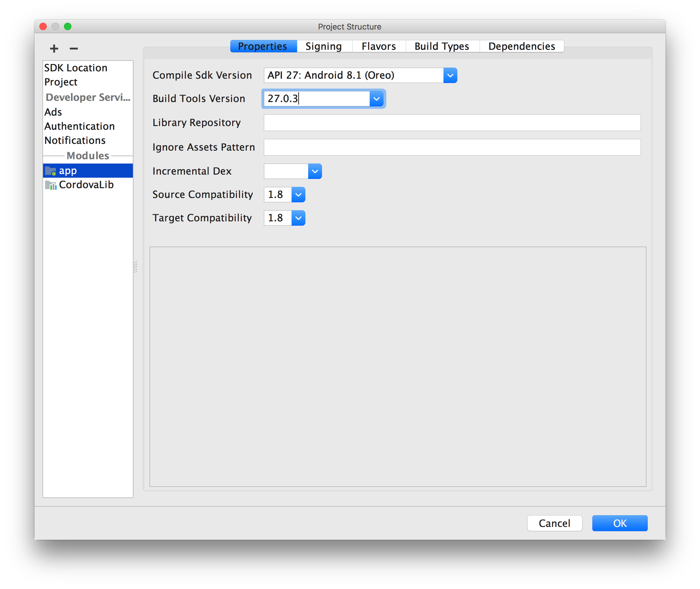Open Target Compatibility dropdown

(298, 218)
